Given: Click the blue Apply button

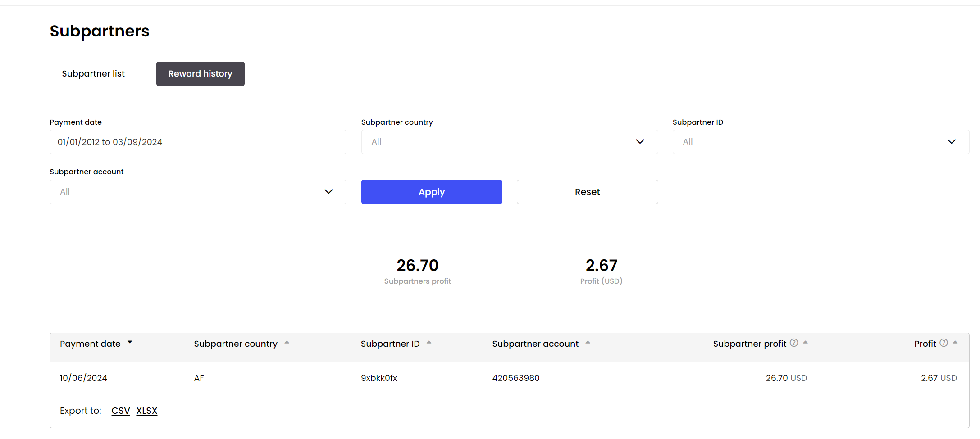Looking at the screenshot, I should pos(432,192).
